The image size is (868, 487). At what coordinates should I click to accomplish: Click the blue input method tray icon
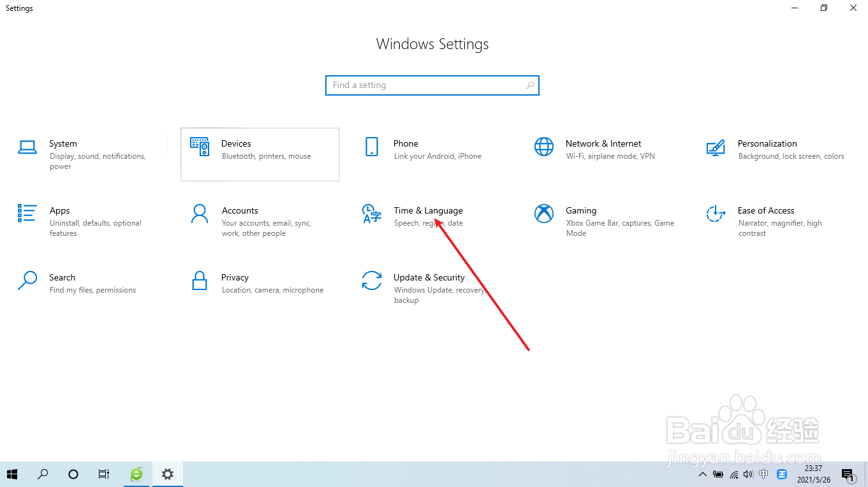point(782,474)
